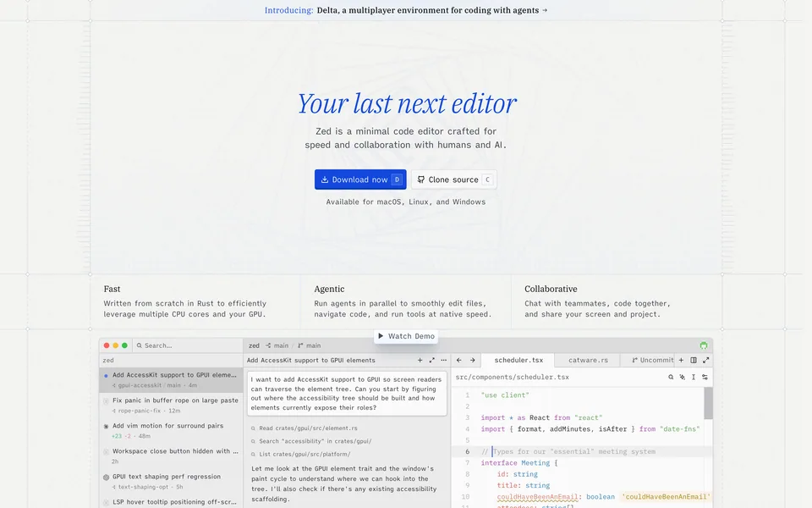Click the git branch main selector
The height and width of the screenshot is (508, 812).
pyautogui.click(x=310, y=345)
